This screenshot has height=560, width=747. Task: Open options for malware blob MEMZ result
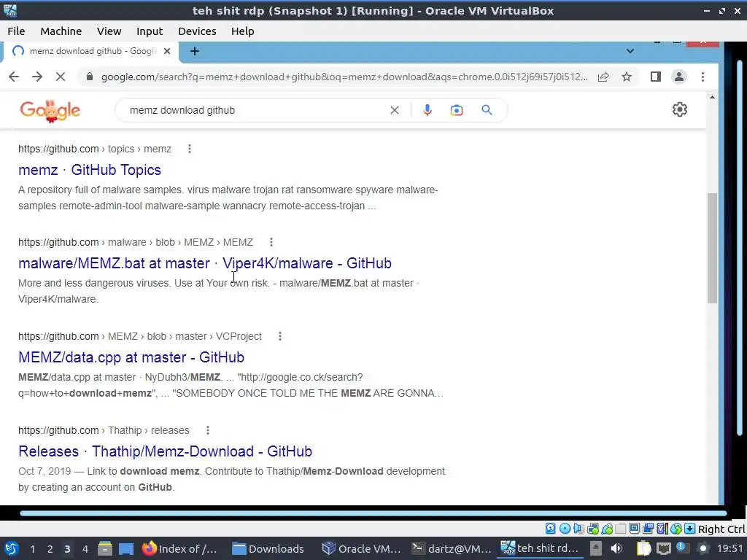click(271, 242)
